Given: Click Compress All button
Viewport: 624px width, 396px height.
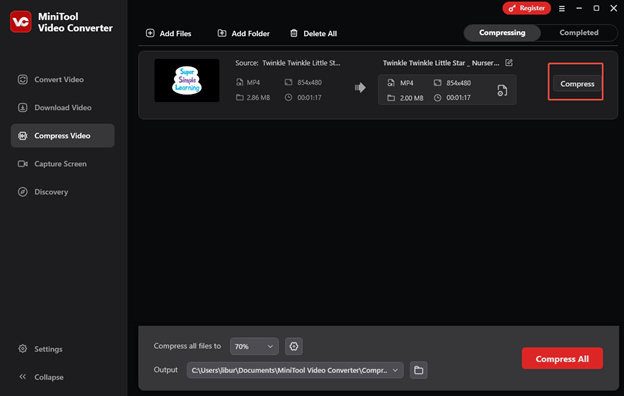Looking at the screenshot, I should tap(562, 359).
